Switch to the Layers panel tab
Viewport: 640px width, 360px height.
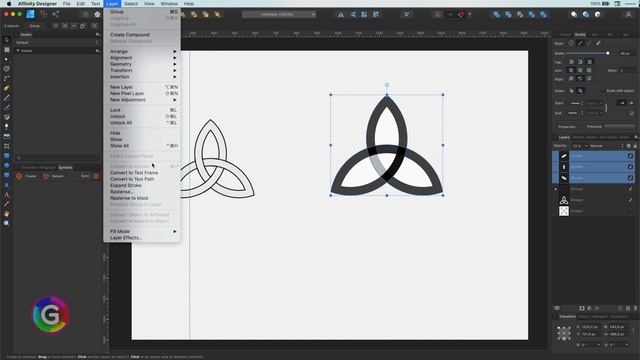(564, 137)
